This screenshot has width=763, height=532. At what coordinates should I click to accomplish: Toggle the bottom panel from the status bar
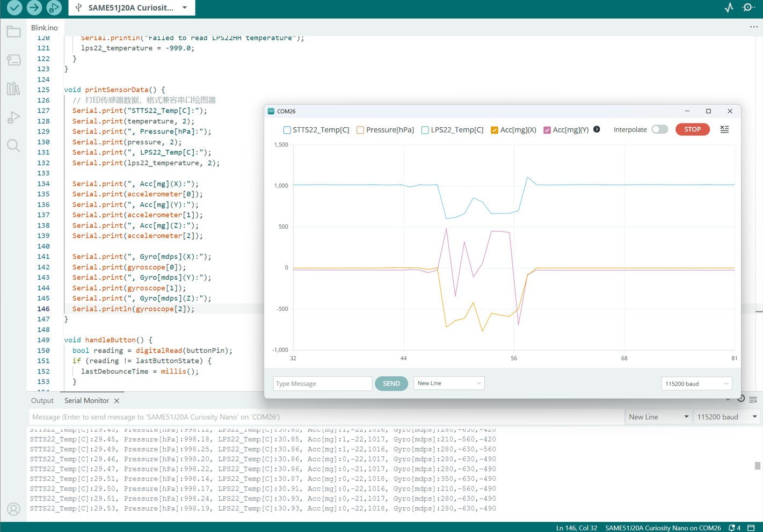(x=751, y=528)
